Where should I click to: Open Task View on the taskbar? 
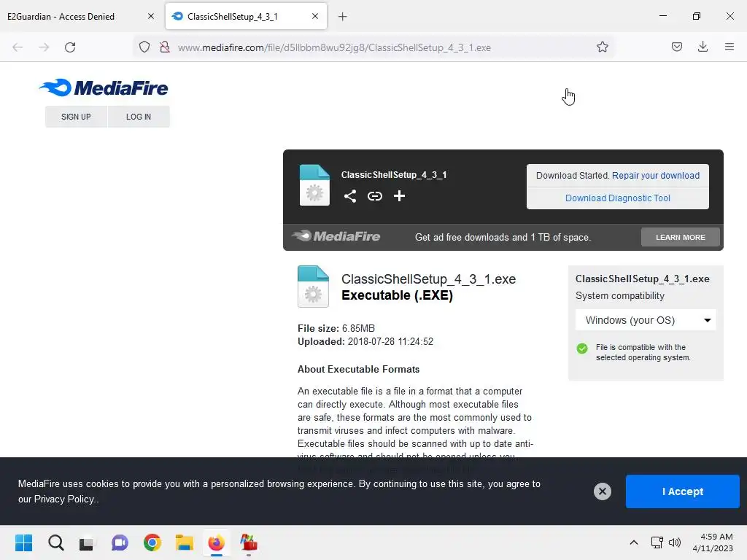coord(88,542)
